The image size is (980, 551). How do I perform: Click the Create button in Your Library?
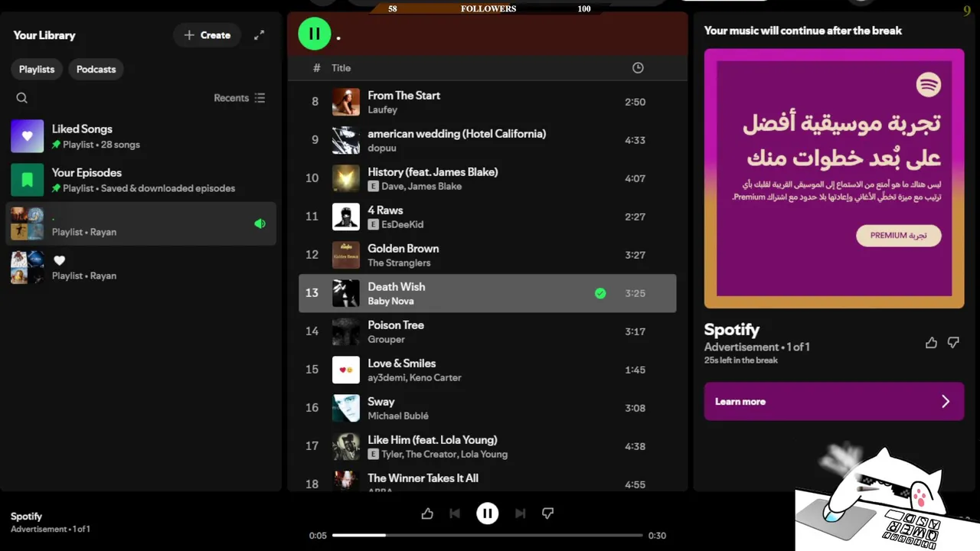click(x=207, y=35)
